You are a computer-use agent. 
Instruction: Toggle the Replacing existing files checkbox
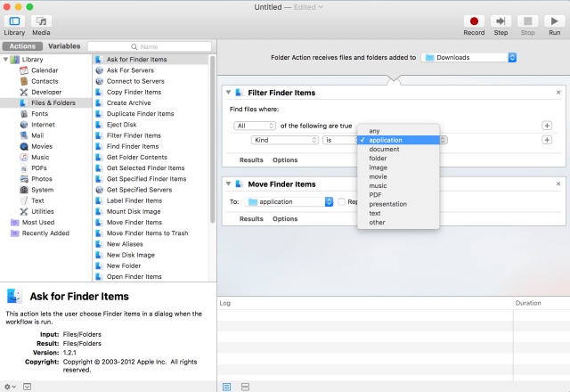click(341, 201)
